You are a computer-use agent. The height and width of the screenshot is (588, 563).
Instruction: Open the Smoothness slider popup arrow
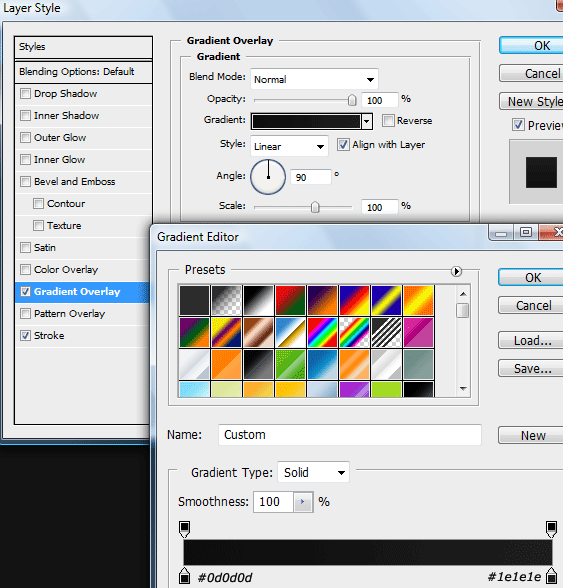303,502
